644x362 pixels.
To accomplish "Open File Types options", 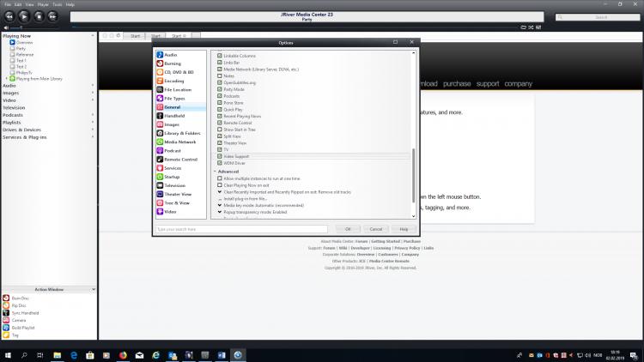I will [174, 99].
